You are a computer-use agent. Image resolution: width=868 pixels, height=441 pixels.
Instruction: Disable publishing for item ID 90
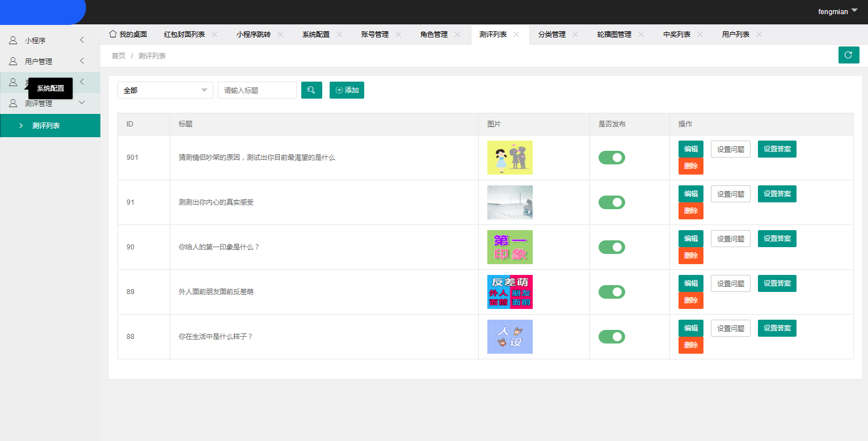pos(612,247)
